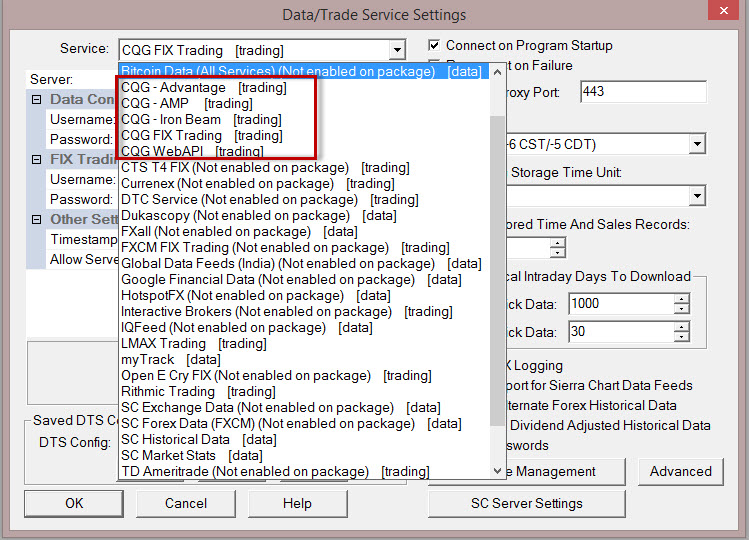This screenshot has height=540, width=749.
Task: Close the Data/Trade Service Settings dialog
Action: coord(724,10)
